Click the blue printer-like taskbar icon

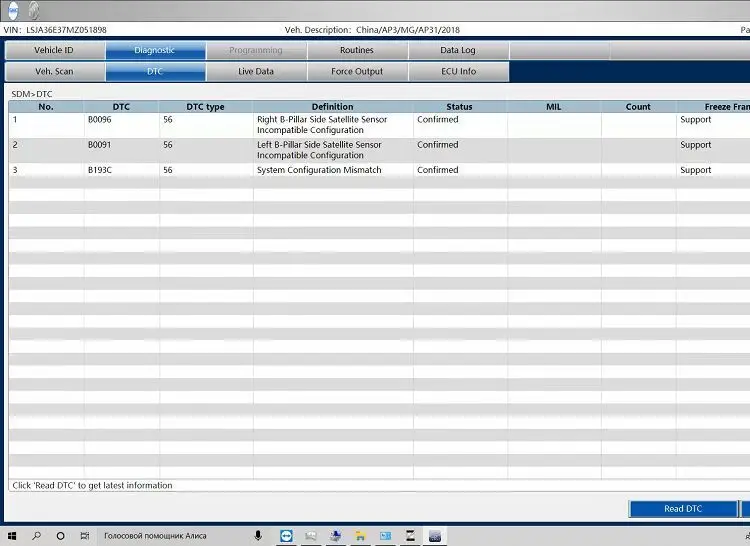(336, 536)
